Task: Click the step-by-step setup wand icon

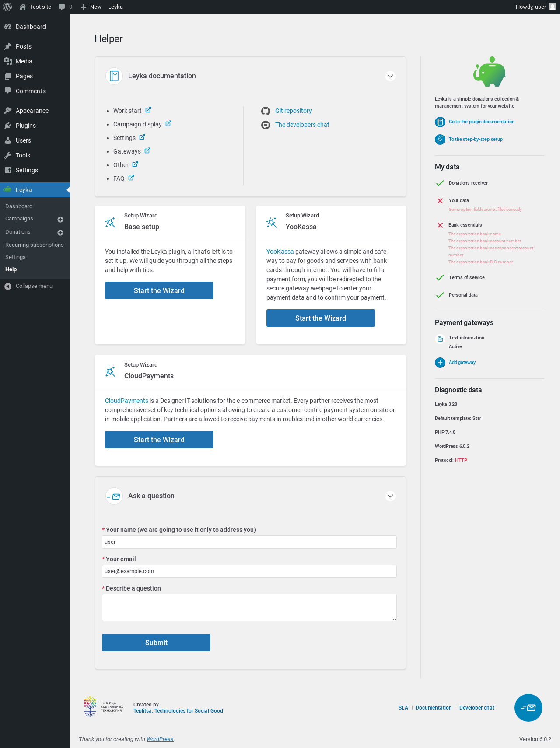Action: (x=440, y=140)
